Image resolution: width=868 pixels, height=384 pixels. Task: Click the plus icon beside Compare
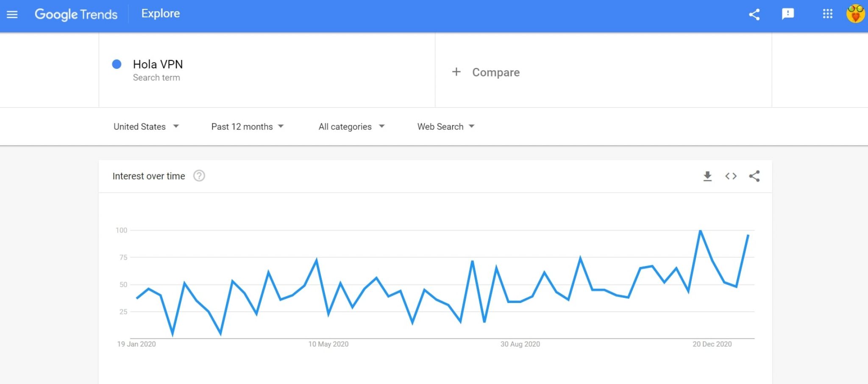point(456,72)
